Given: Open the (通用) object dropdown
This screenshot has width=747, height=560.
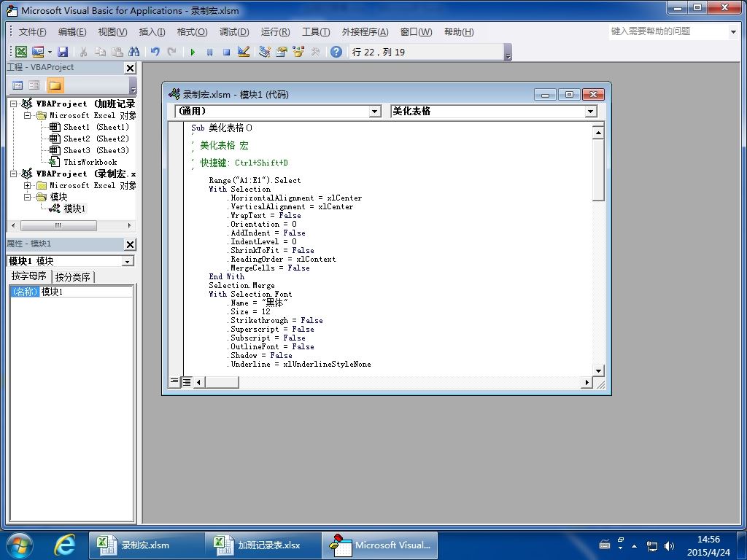Looking at the screenshot, I should coord(375,112).
